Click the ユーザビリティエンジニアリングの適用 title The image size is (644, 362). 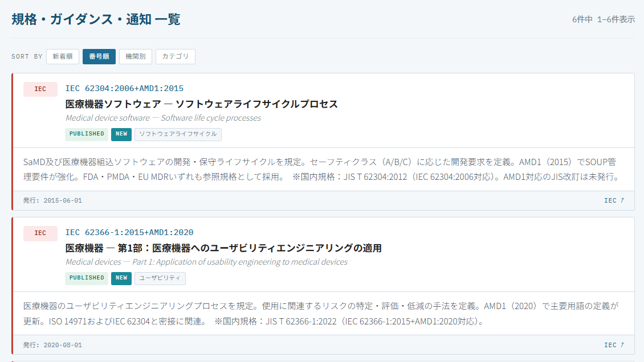(x=223, y=248)
